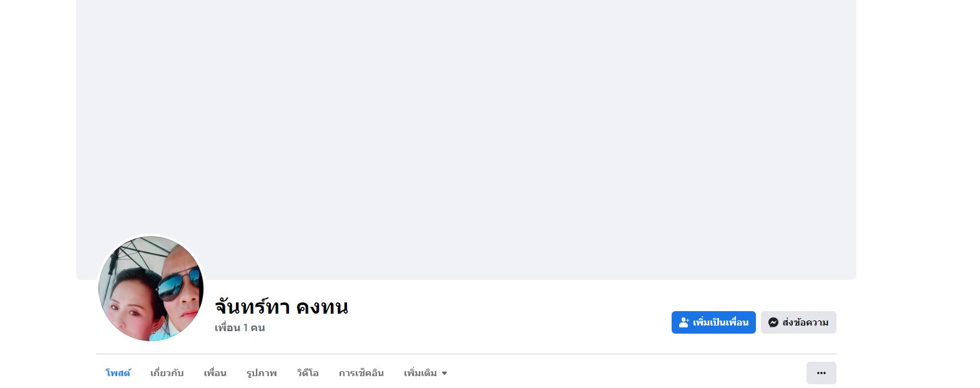Open the การเช็คอิน tab
The image size is (980, 388).
[x=361, y=373]
